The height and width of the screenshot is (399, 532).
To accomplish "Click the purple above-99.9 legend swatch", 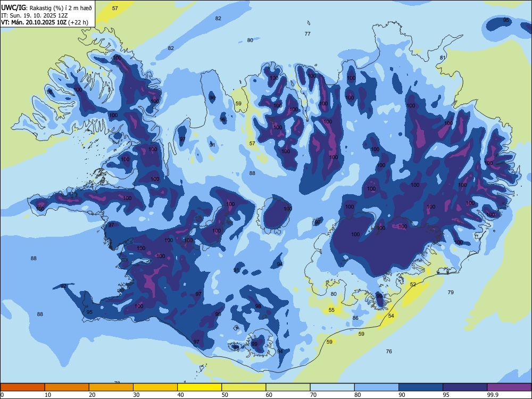I will pos(509,387).
